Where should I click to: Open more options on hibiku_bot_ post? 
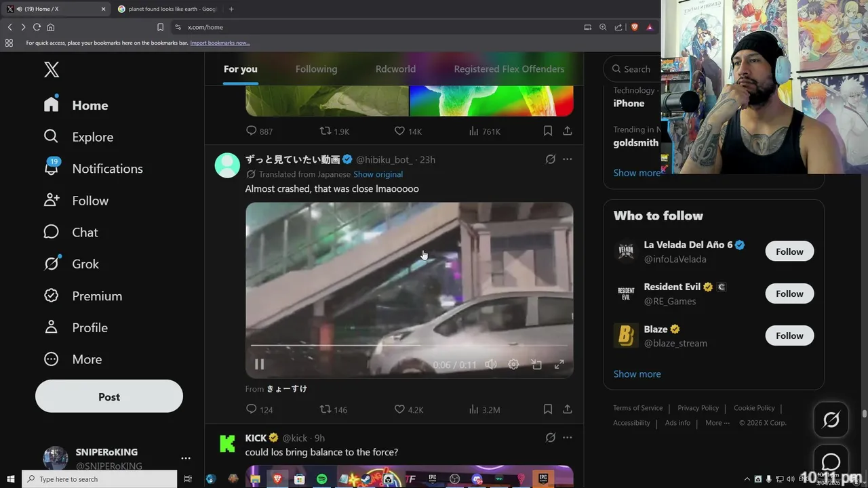[568, 159]
